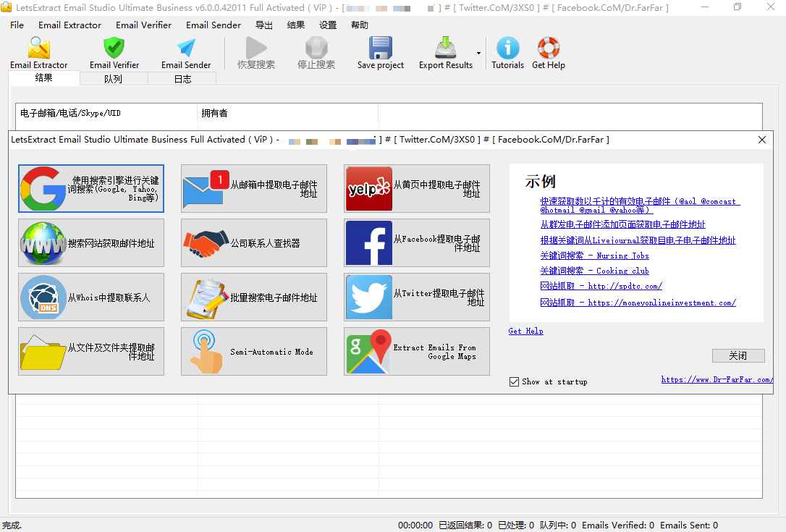Select 公司联系人查找器 handshake tile
This screenshot has height=532, width=786.
point(254,242)
